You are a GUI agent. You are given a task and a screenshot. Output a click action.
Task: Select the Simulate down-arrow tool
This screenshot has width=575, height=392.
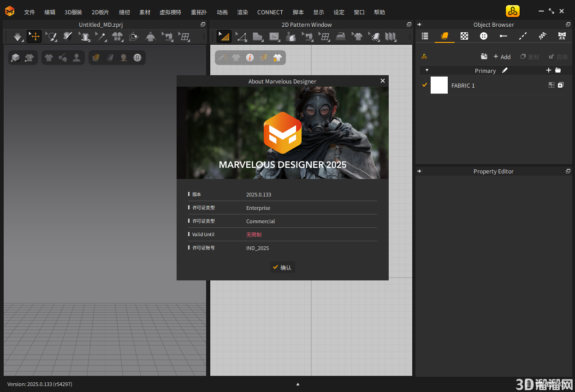18,36
